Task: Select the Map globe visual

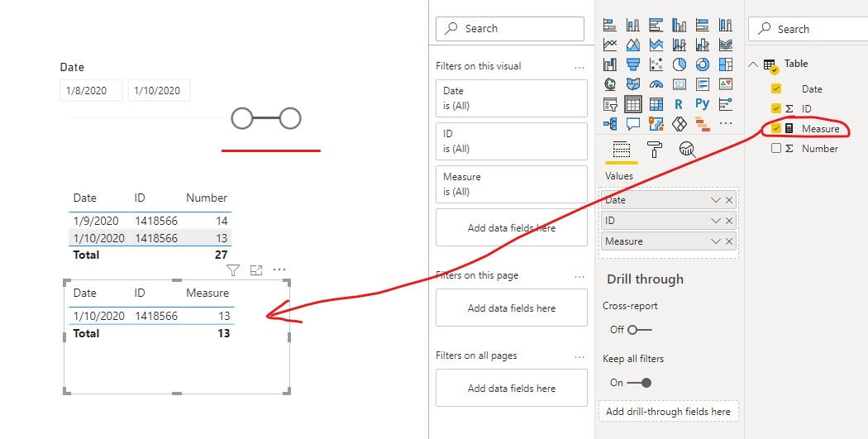Action: [610, 84]
